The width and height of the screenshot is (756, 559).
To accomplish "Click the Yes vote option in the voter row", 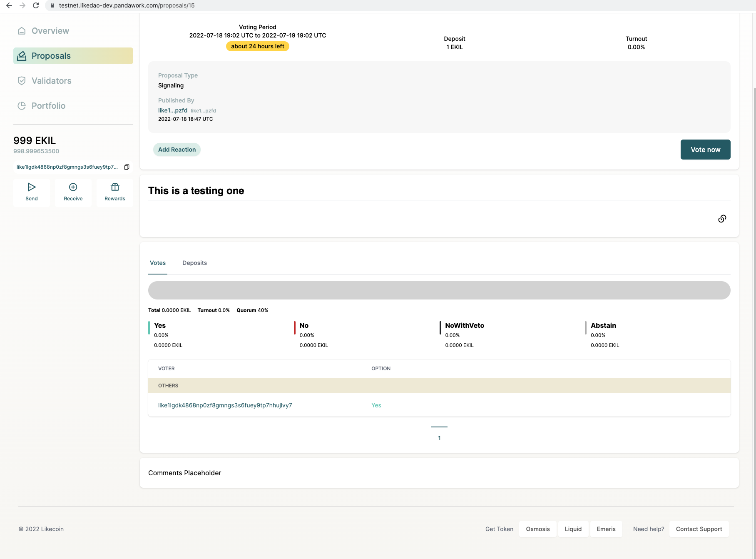I will [376, 405].
